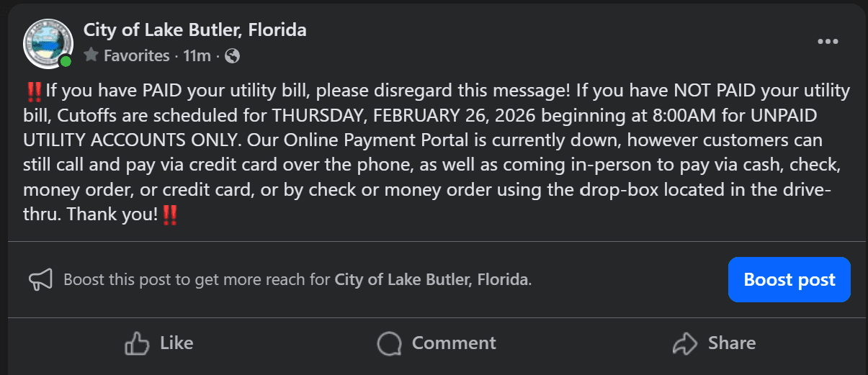Click the speech bubble Comment icon

click(x=389, y=343)
